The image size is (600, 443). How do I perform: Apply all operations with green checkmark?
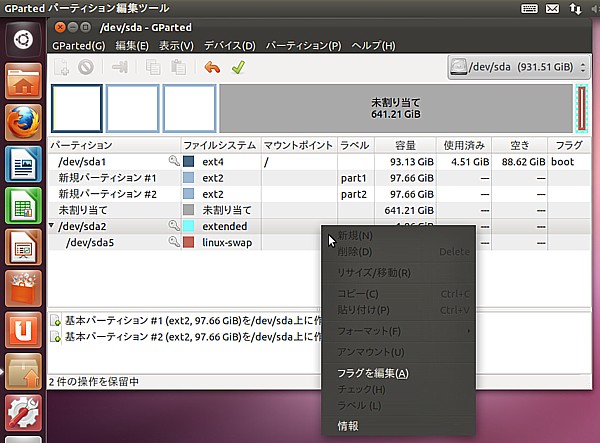click(x=238, y=67)
